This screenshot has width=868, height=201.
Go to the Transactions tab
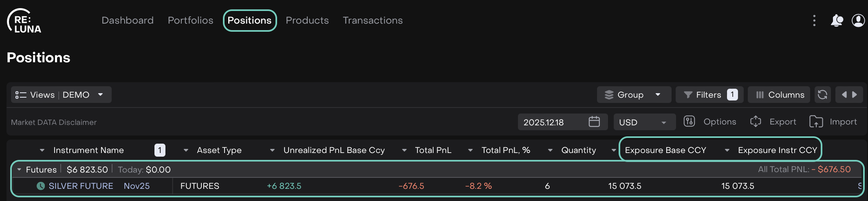pos(372,20)
